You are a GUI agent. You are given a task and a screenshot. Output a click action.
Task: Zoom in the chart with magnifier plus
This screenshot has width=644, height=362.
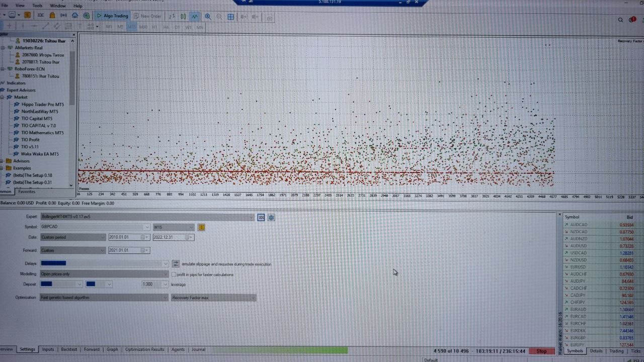[x=208, y=17]
